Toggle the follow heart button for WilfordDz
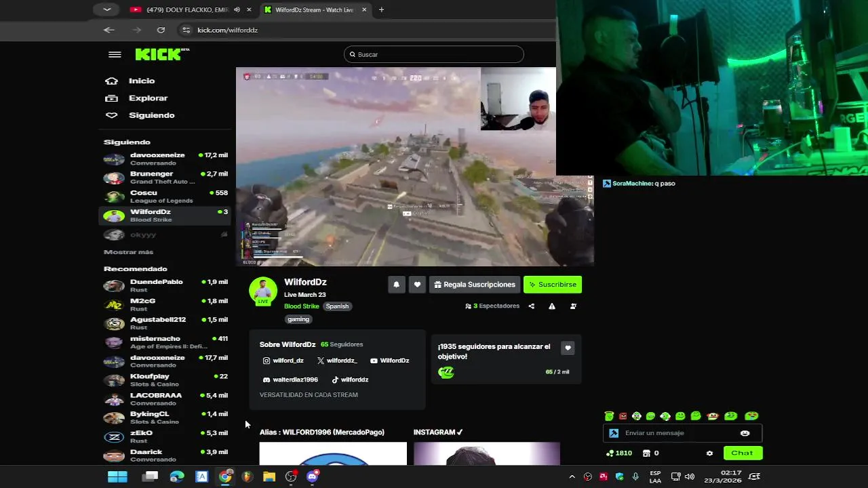 pyautogui.click(x=417, y=285)
